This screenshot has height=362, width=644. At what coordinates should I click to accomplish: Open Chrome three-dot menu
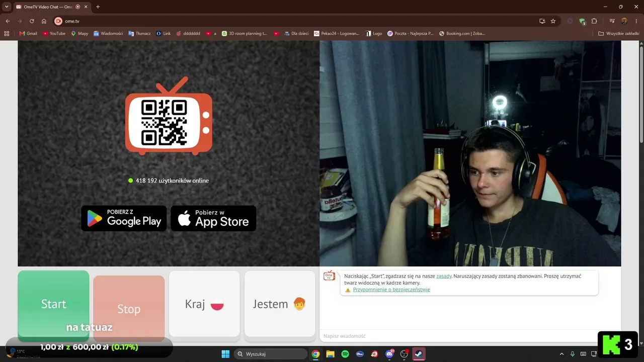coord(636,21)
